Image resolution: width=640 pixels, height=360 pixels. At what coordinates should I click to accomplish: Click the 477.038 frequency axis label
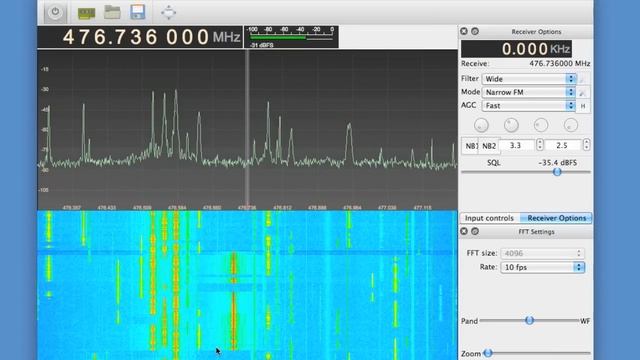click(x=387, y=208)
